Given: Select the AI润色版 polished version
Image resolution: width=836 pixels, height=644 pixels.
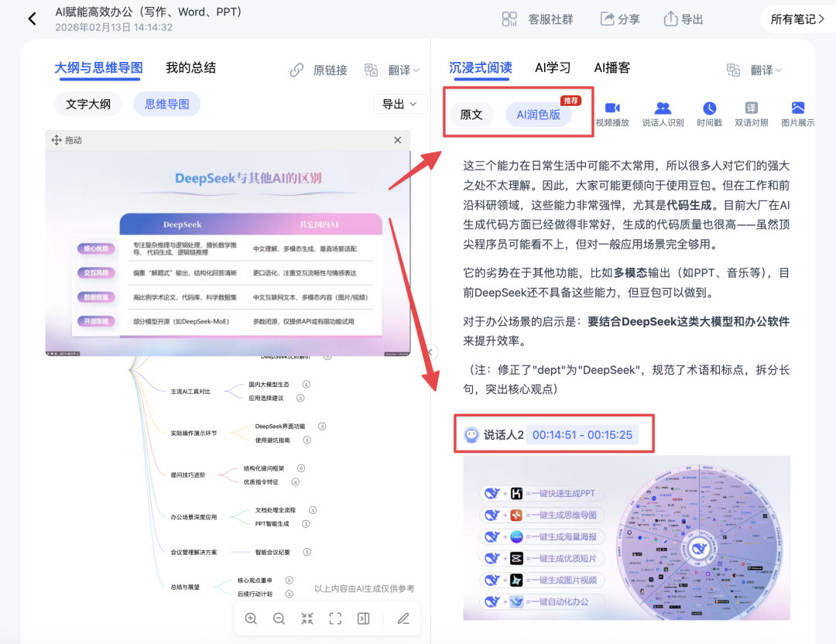Looking at the screenshot, I should point(539,115).
